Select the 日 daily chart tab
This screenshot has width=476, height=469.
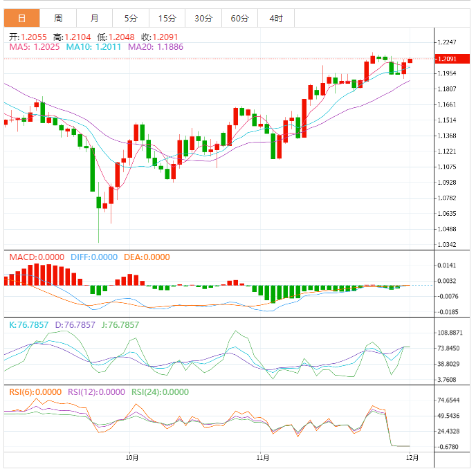coord(22,18)
